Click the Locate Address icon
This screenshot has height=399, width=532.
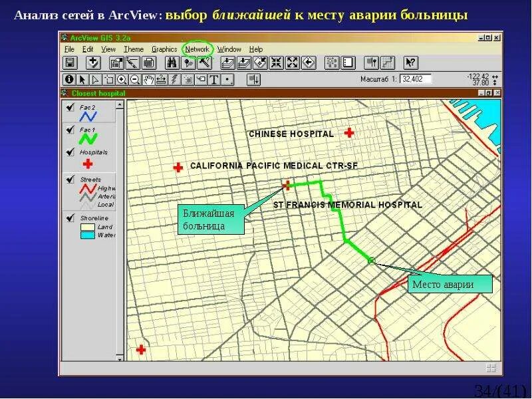tap(188, 63)
